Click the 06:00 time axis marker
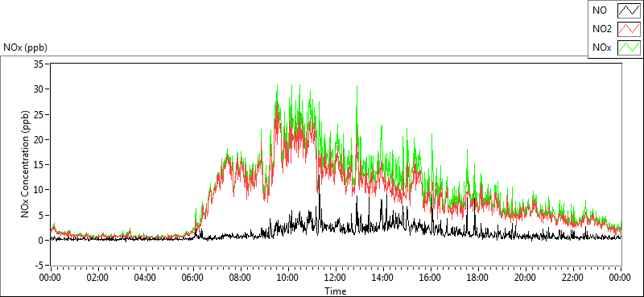 (192, 278)
